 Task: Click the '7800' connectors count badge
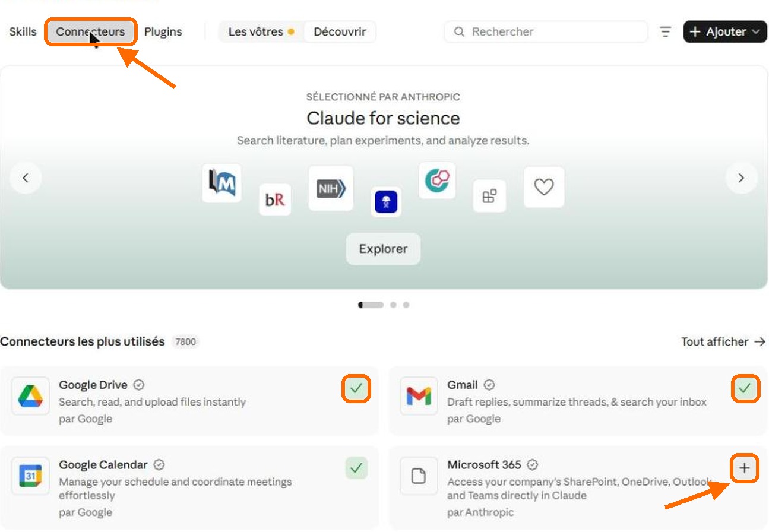tap(185, 342)
